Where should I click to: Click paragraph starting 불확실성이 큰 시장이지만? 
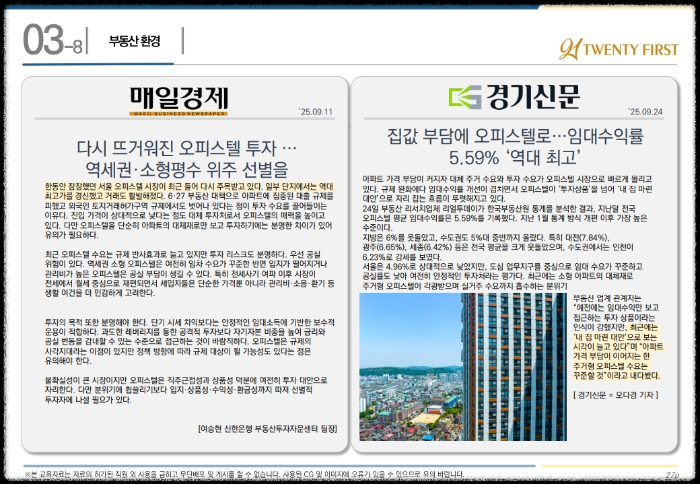coord(186,390)
